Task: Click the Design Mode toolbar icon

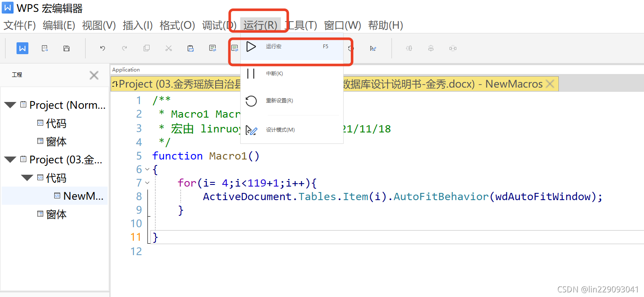Action: pos(373,48)
